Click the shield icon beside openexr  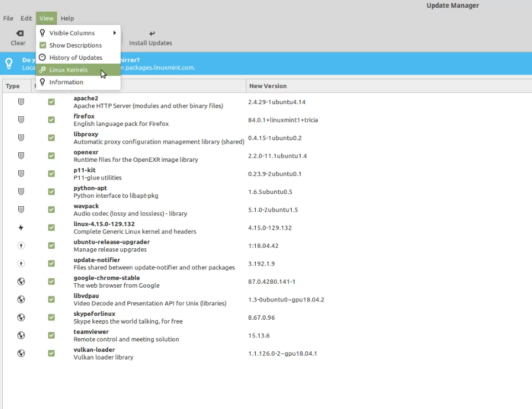pos(20,156)
